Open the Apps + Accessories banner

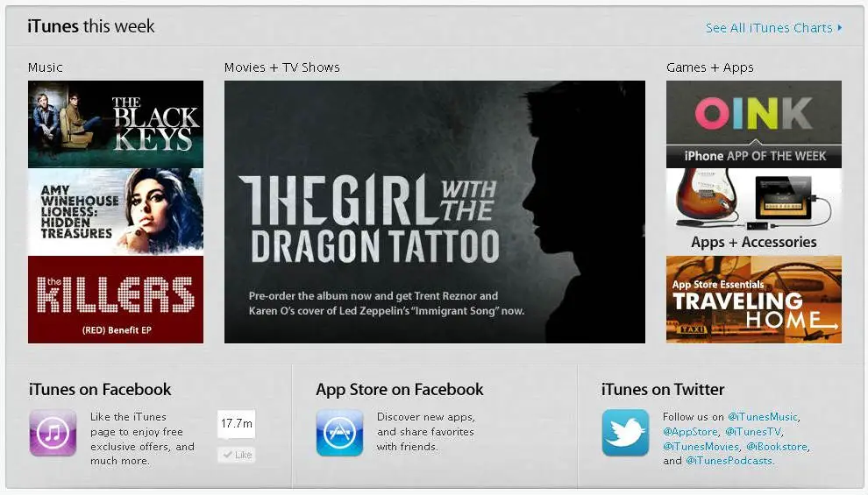753,212
